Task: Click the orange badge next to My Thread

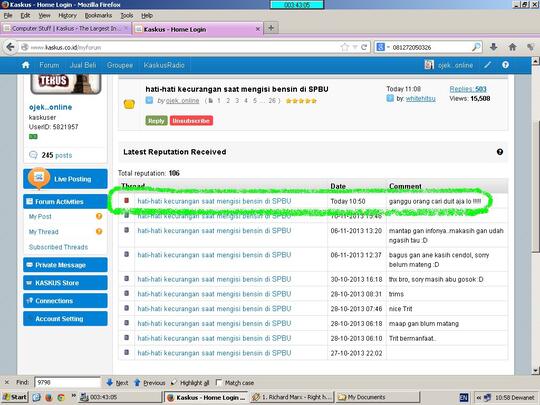Action: point(99,231)
